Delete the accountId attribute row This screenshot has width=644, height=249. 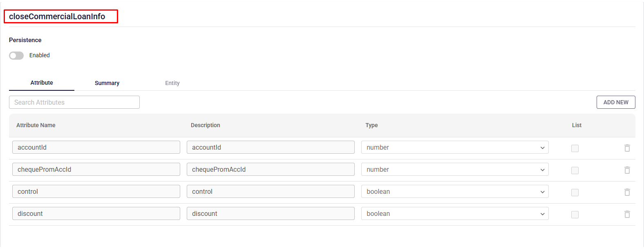[x=627, y=148]
